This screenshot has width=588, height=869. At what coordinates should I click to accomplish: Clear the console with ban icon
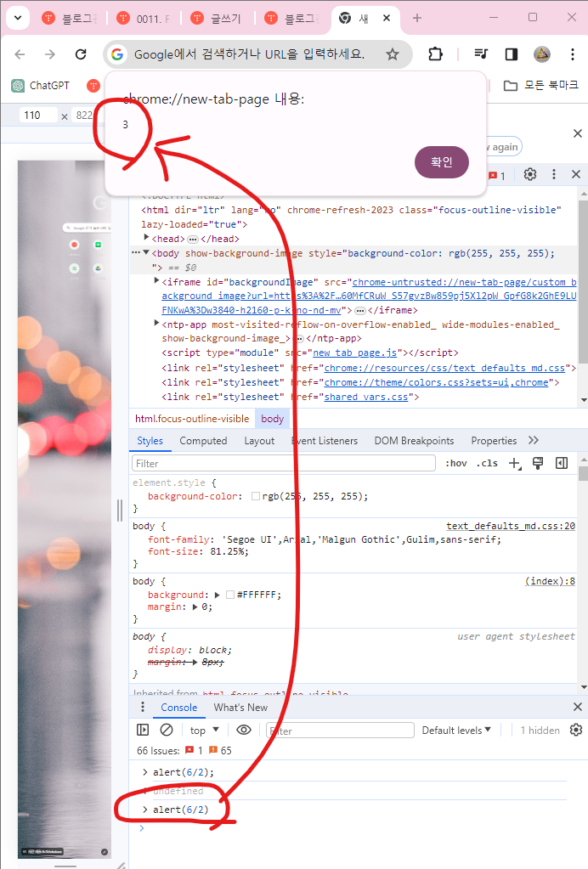[167, 730]
